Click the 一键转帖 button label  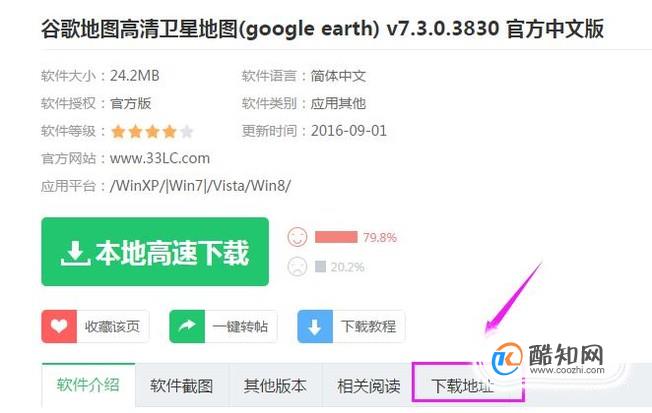(x=240, y=326)
